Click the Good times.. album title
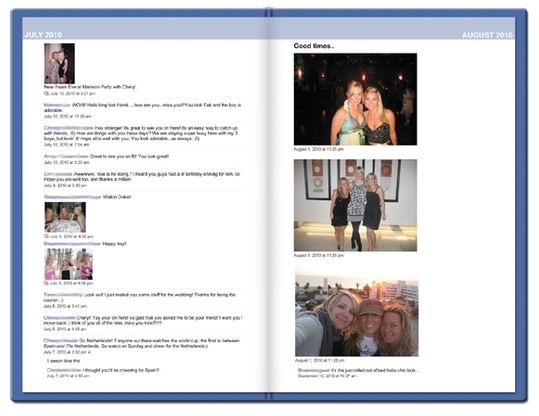This screenshot has width=539, height=416. 314,46
